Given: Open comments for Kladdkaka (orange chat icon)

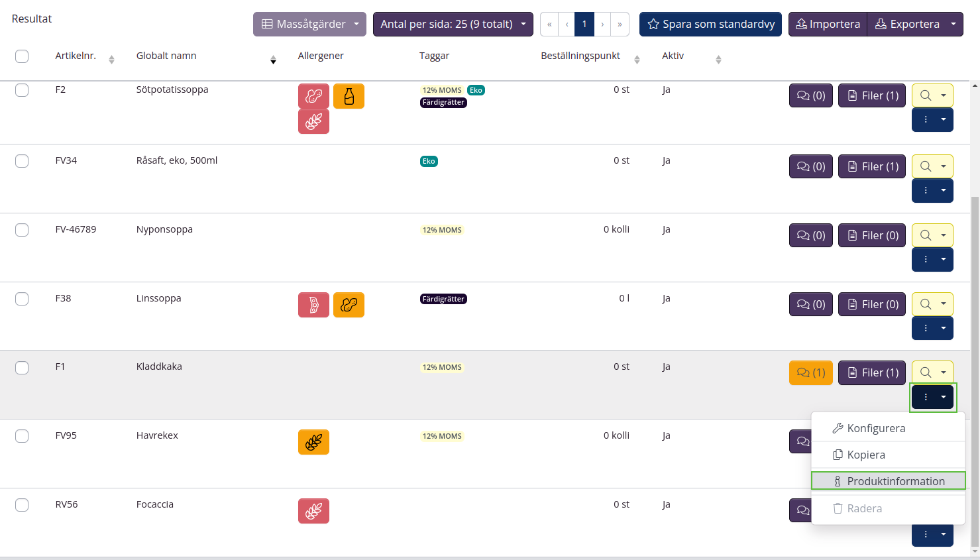Looking at the screenshot, I should pyautogui.click(x=810, y=372).
